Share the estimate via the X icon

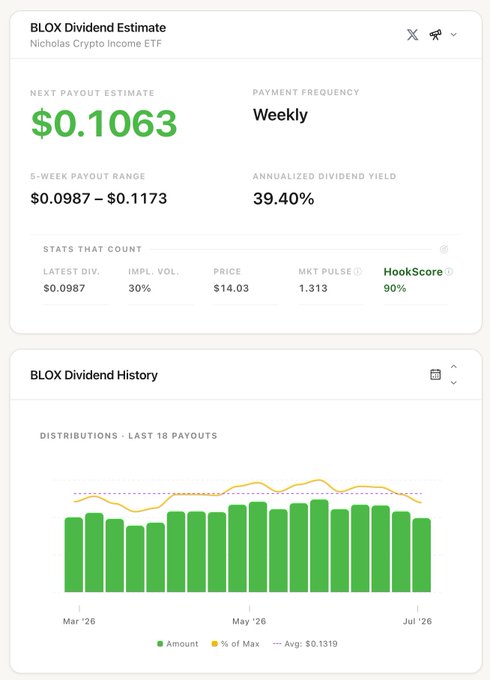412,35
